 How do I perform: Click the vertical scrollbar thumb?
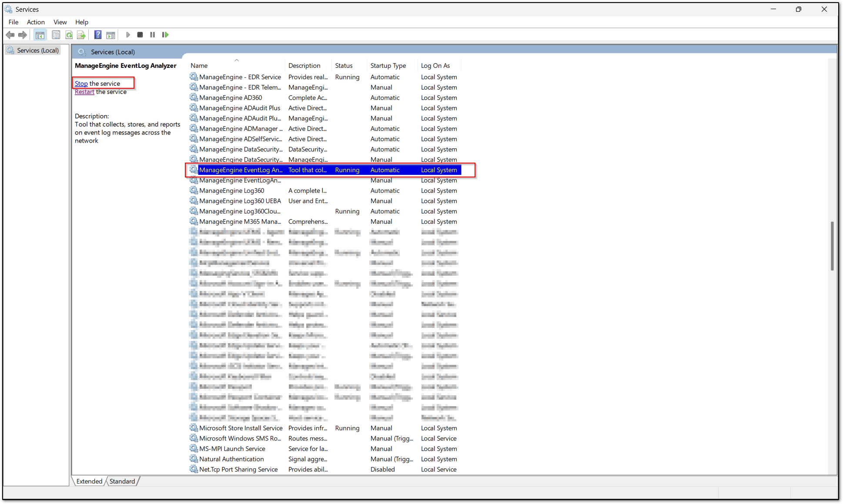(x=832, y=246)
